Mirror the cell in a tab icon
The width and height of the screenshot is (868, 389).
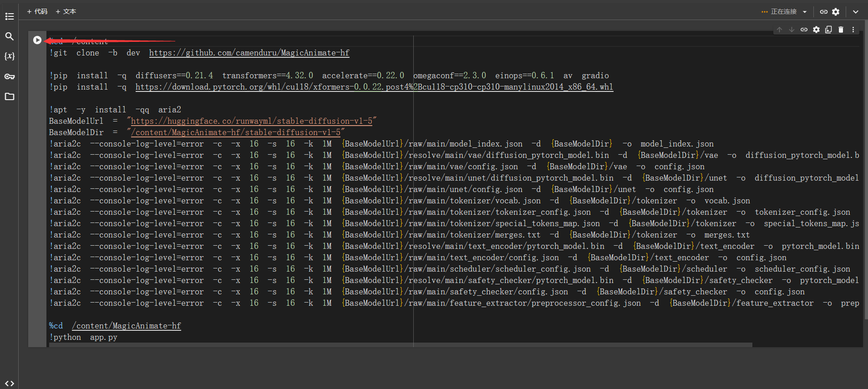[x=828, y=30]
